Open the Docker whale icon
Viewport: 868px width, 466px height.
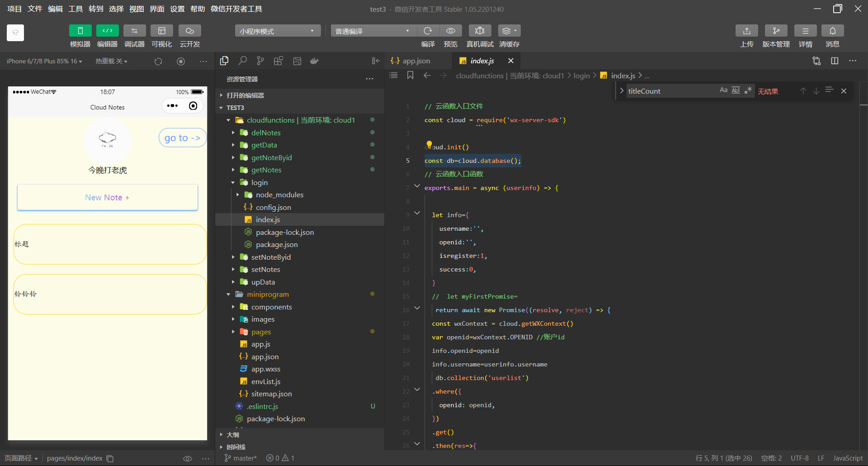(x=315, y=61)
